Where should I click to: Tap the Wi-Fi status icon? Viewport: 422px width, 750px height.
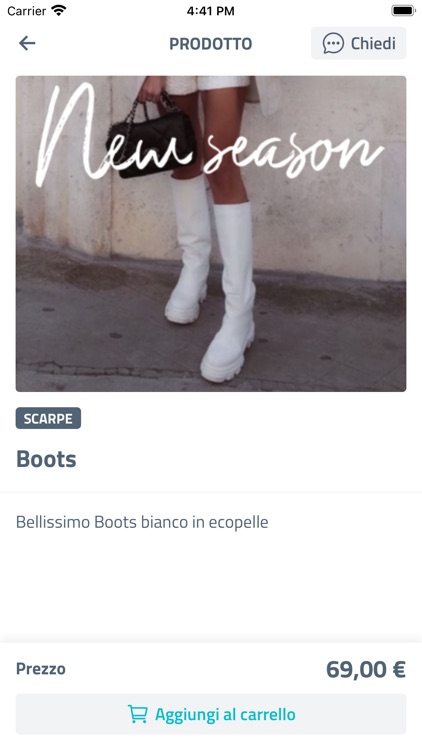pyautogui.click(x=59, y=11)
